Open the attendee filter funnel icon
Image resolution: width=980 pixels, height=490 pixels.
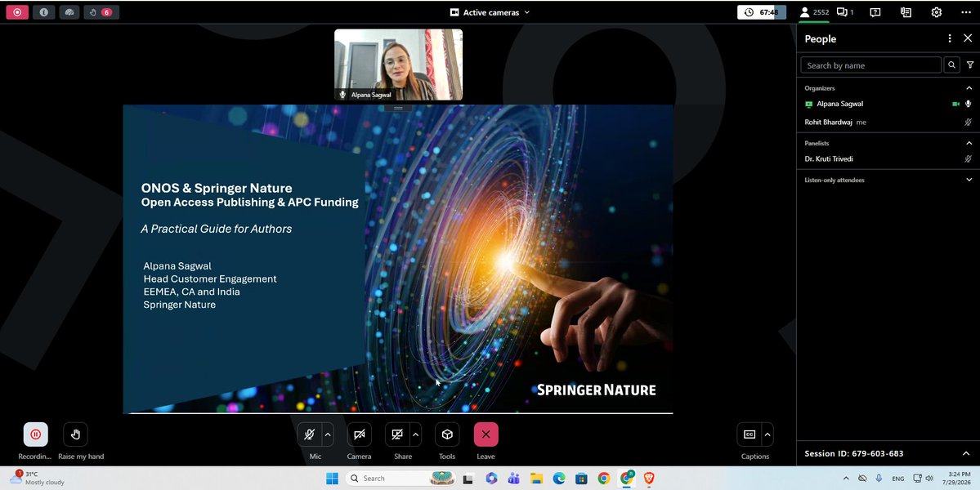coord(970,65)
